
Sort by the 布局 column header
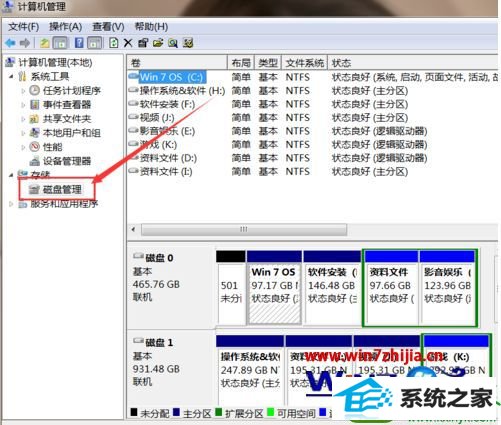[x=241, y=63]
